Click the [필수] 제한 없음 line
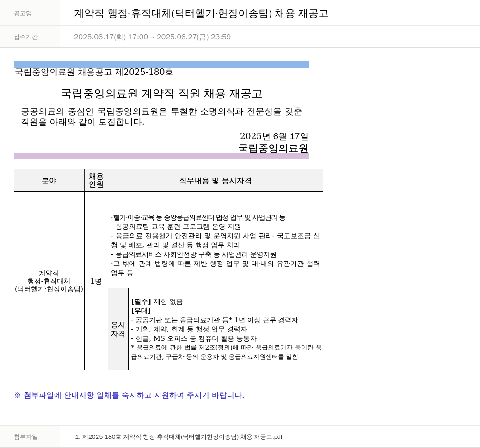This screenshot has height=448, width=480. coord(157,302)
